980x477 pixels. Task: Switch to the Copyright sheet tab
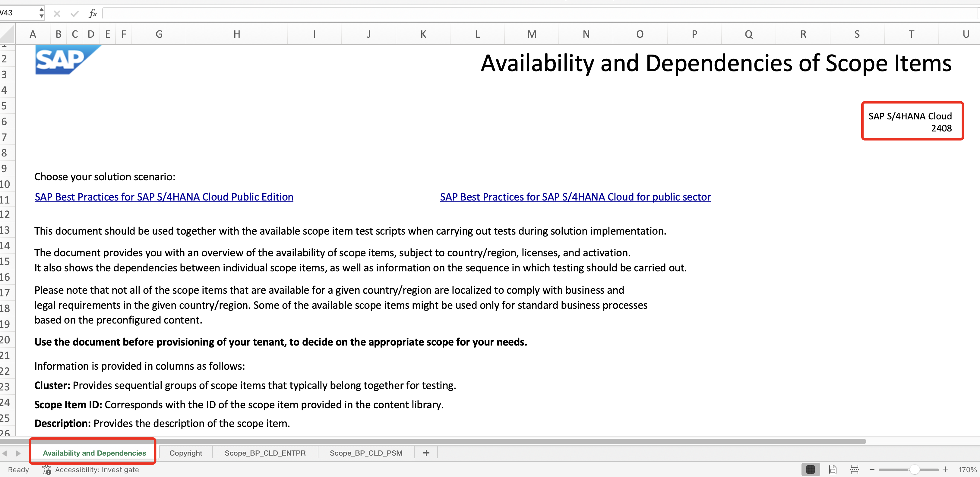point(186,453)
